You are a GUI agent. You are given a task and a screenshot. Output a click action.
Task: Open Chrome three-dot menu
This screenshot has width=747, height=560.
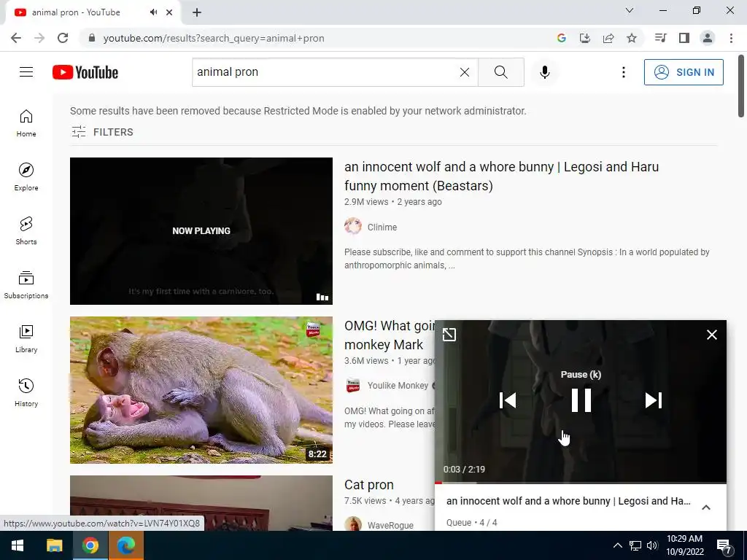coord(731,38)
